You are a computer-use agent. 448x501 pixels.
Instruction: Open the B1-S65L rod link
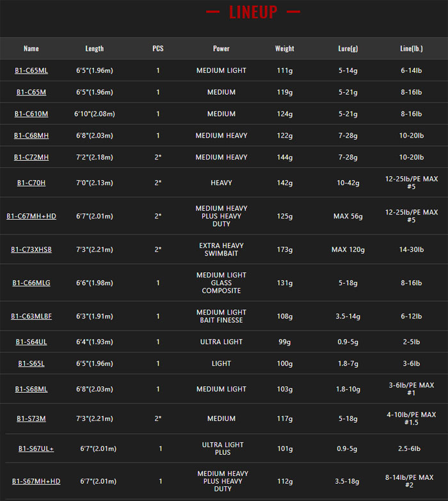(x=31, y=364)
